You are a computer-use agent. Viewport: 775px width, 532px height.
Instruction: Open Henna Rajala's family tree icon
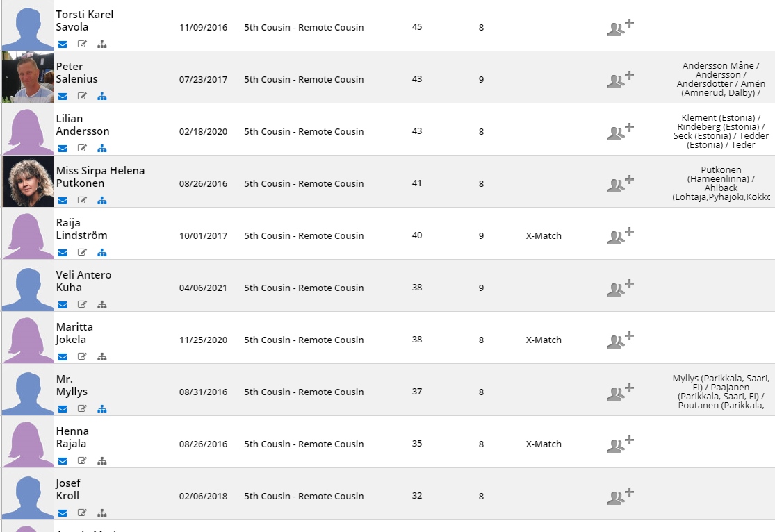101,461
